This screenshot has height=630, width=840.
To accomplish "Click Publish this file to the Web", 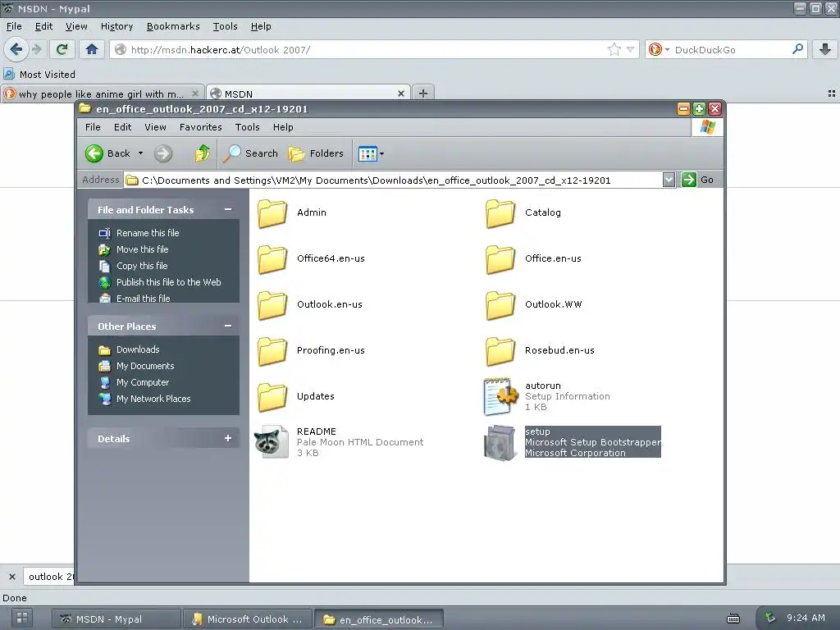I will click(169, 282).
